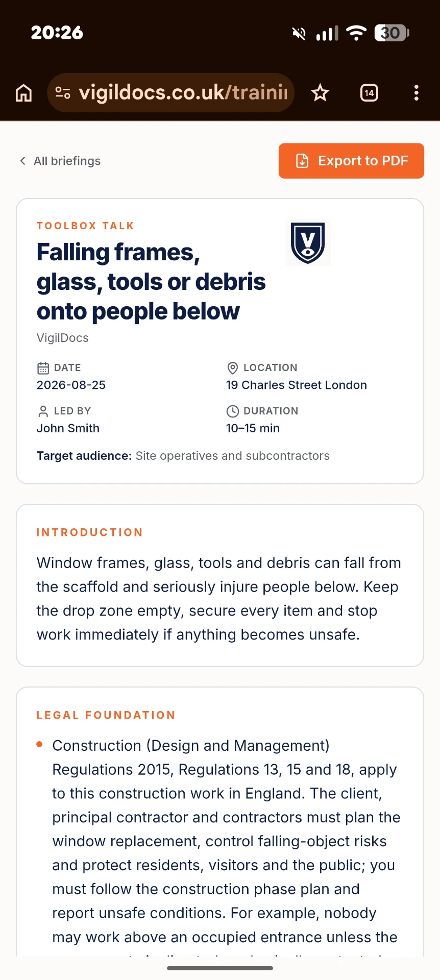Image resolution: width=440 pixels, height=980 pixels.
Task: Click the Export to PDF button
Action: [351, 161]
